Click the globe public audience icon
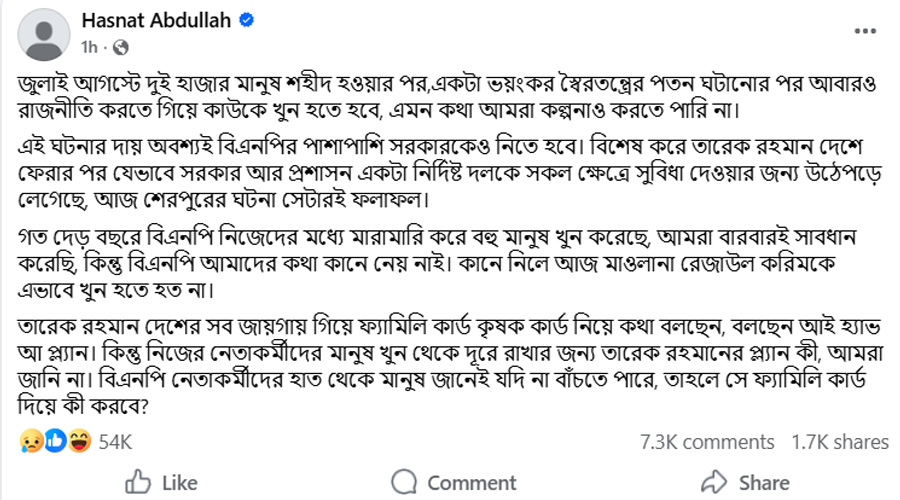Image resolution: width=900 pixels, height=500 pixels. (x=121, y=46)
